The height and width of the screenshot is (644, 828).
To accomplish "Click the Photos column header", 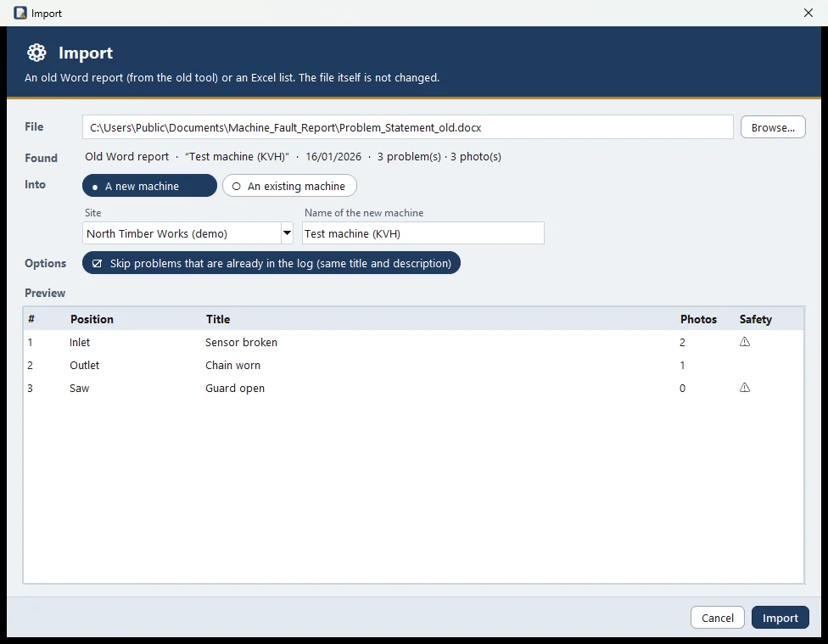I will click(x=698, y=319).
